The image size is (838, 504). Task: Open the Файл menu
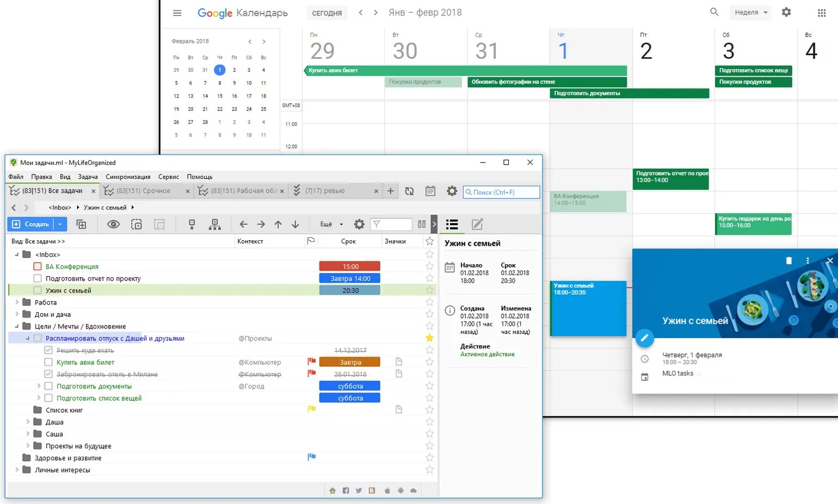(16, 177)
